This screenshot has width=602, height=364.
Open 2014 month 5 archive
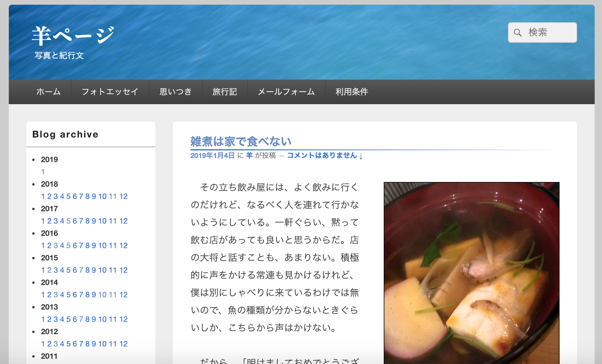[68, 295]
